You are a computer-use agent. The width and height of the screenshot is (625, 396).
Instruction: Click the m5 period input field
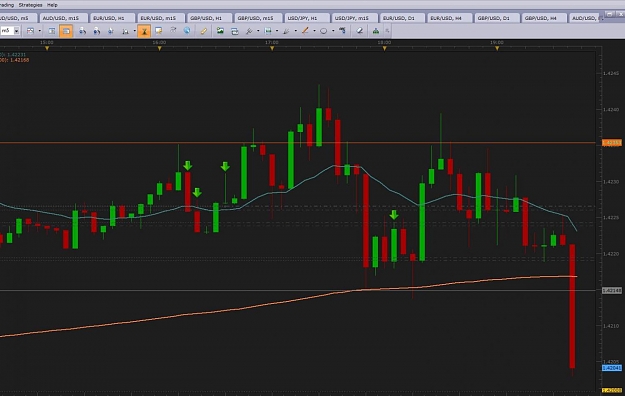7,31
